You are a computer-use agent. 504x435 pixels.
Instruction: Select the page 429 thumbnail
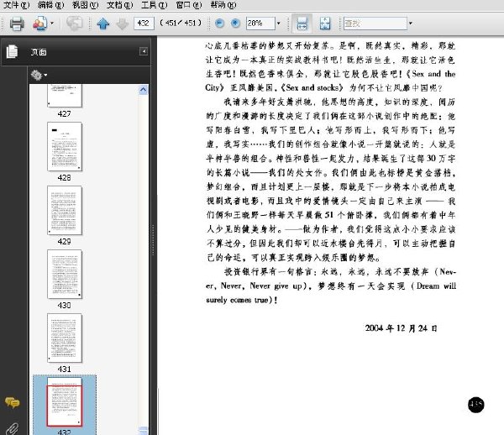coord(65,211)
